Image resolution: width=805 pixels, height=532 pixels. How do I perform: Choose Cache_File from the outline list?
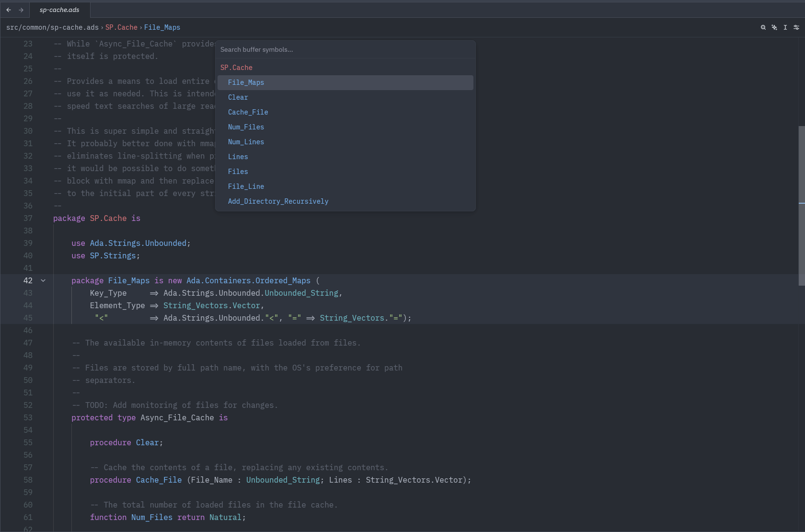pyautogui.click(x=248, y=112)
